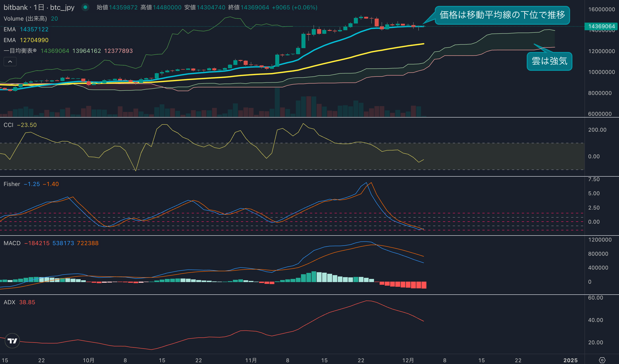Click the cyan EMA 14357122 legend
The image size is (619, 364).
(26, 30)
